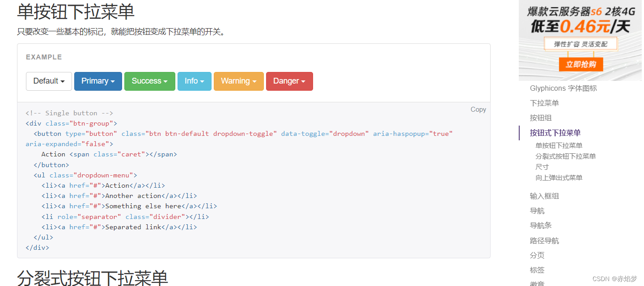Screen dimensions: 644x286
Task: Select 按钮组 in the sidebar
Action: pyautogui.click(x=541, y=118)
